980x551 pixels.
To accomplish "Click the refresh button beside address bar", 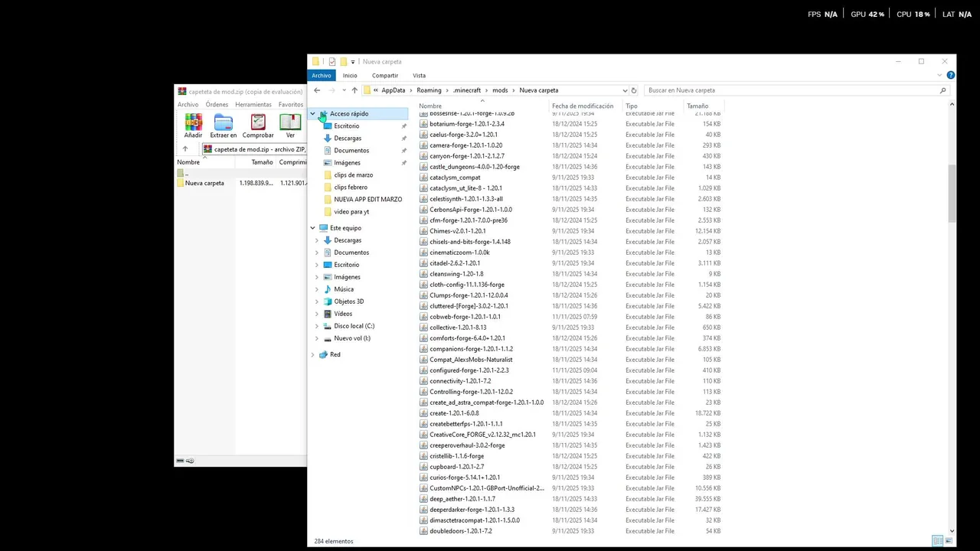I will click(x=635, y=90).
